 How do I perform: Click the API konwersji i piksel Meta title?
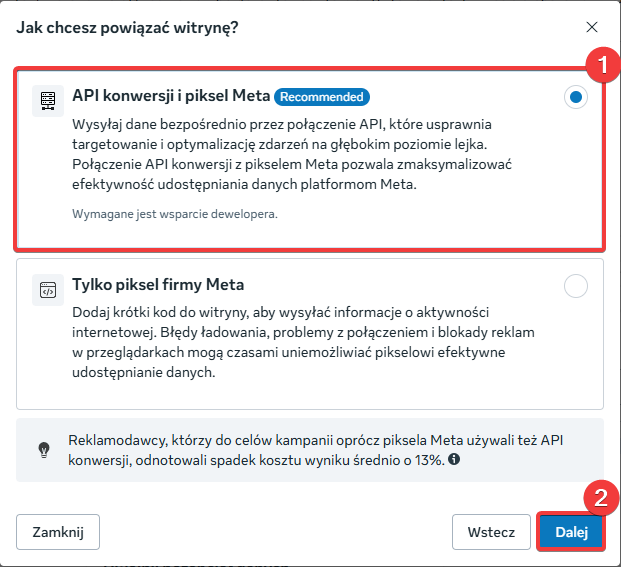(x=171, y=97)
